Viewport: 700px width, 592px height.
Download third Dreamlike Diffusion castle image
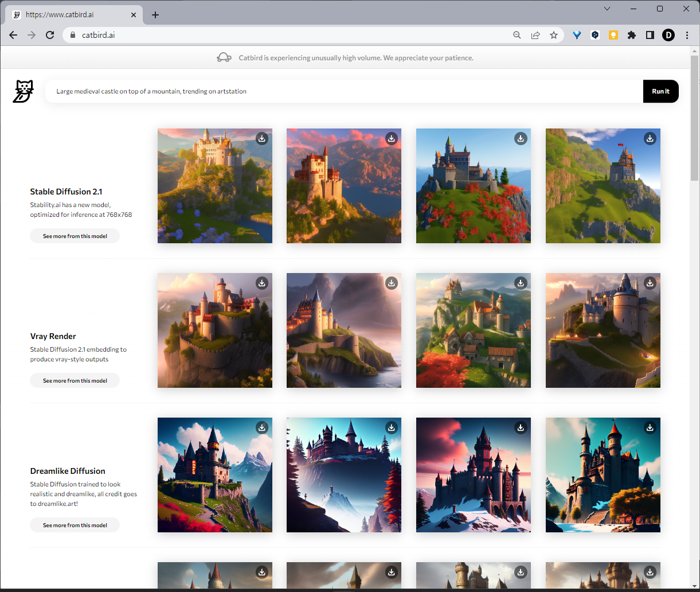521,427
